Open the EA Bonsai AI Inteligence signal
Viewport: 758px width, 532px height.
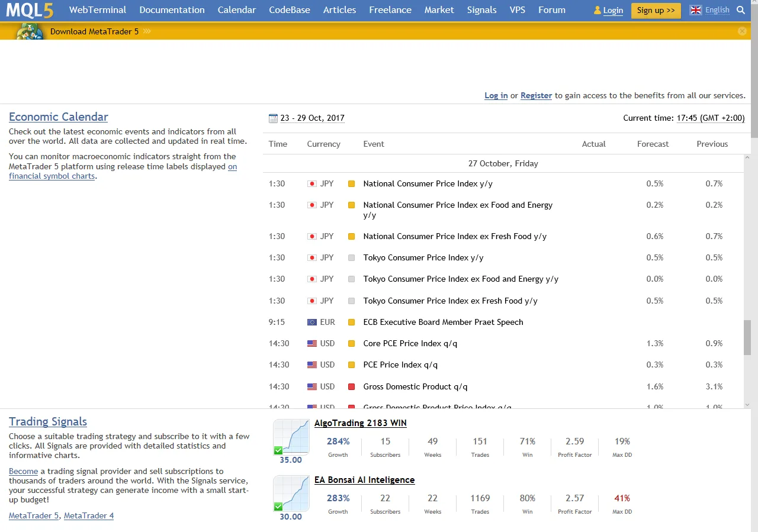click(x=365, y=480)
